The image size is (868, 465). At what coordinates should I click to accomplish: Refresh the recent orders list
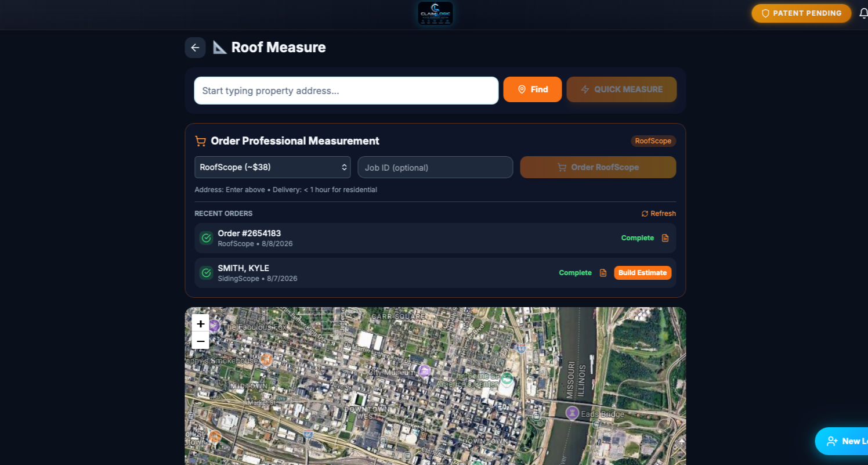click(x=659, y=214)
